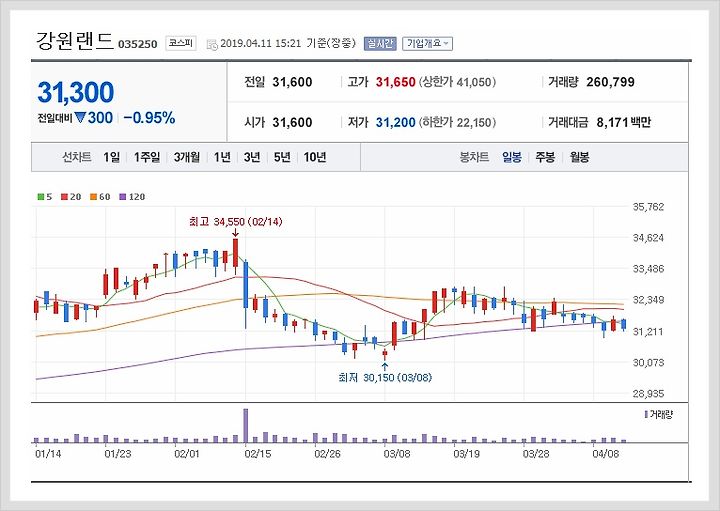Click the 시가 value 31,600

[x=292, y=123]
